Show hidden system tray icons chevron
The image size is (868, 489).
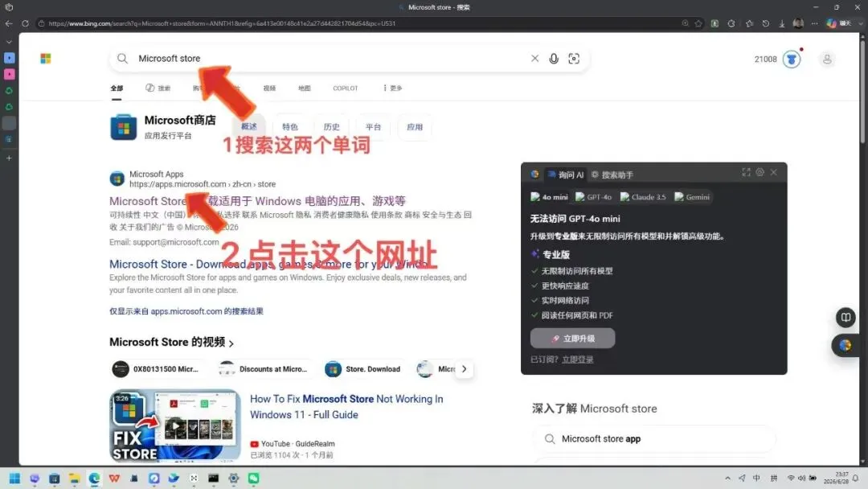coord(727,478)
